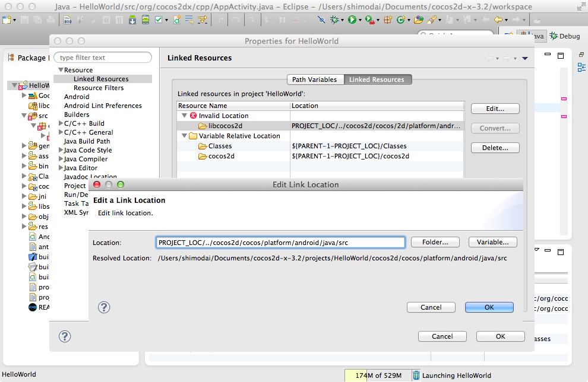Select Linked Resources in the properties tree
Screen dimensions: 588x382
101,79
